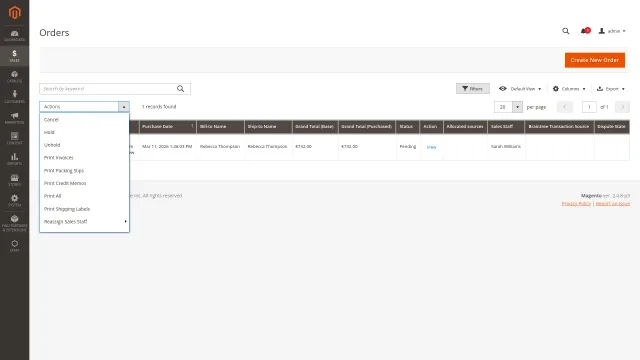This screenshot has height=360, width=640.
Task: Open the Sales sidebar menu
Action: [15, 56]
